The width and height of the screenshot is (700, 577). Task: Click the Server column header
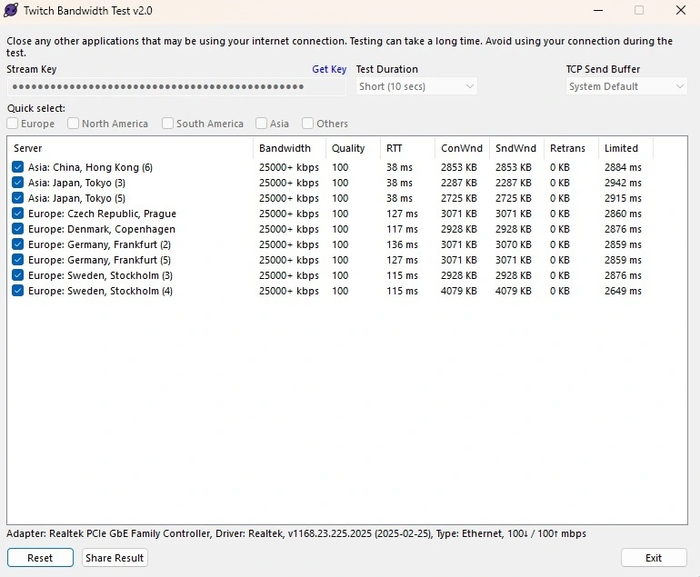point(130,148)
